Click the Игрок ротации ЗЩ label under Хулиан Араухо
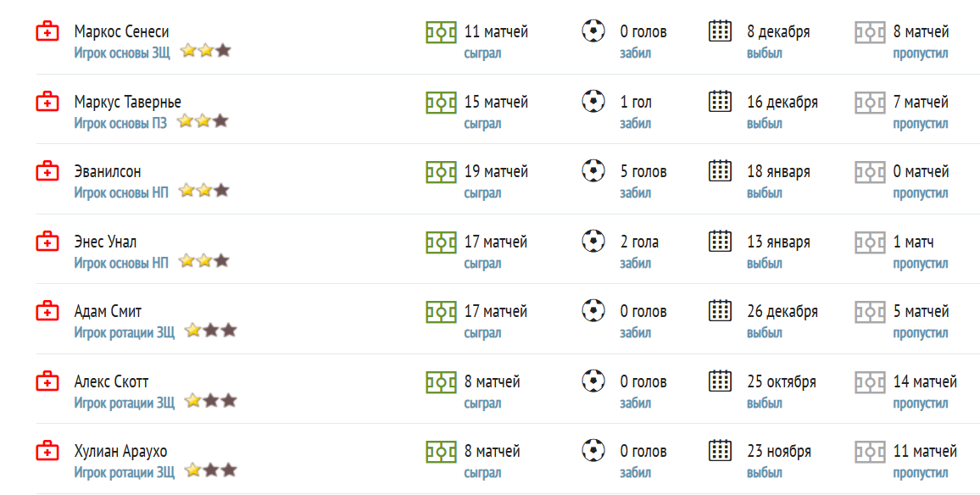980x495 pixels. tap(125, 472)
